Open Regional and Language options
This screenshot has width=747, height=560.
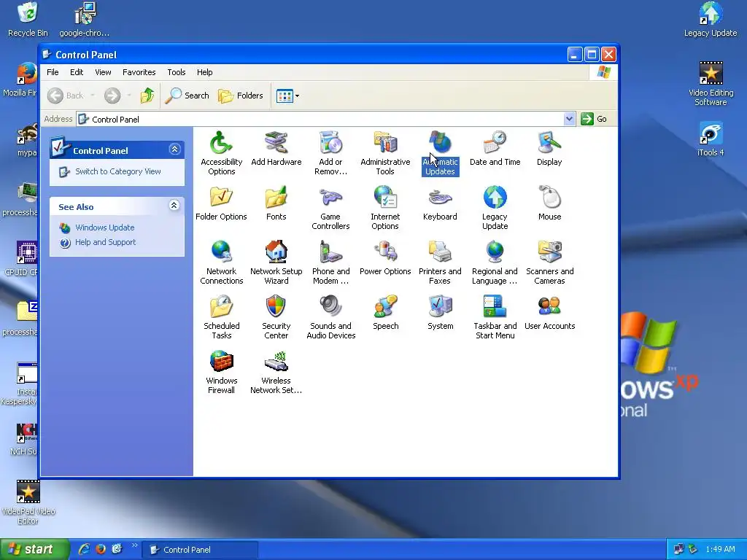495,262
